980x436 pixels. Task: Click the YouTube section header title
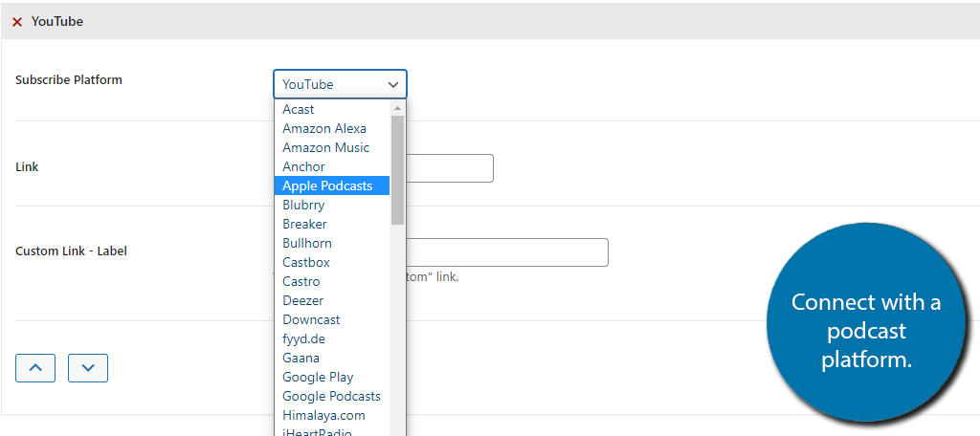pyautogui.click(x=56, y=21)
